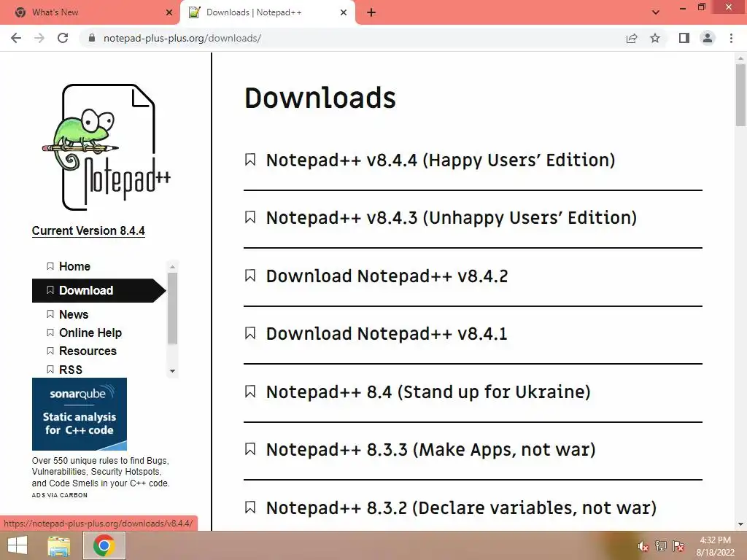This screenshot has height=560, width=747.
Task: Open Online Help in the sidebar
Action: (90, 332)
